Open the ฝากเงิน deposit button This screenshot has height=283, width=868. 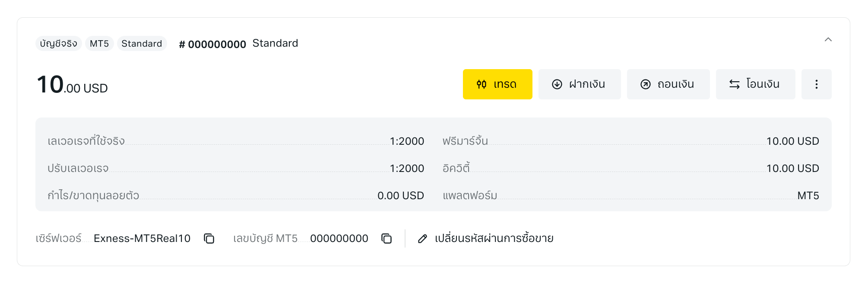pos(580,84)
